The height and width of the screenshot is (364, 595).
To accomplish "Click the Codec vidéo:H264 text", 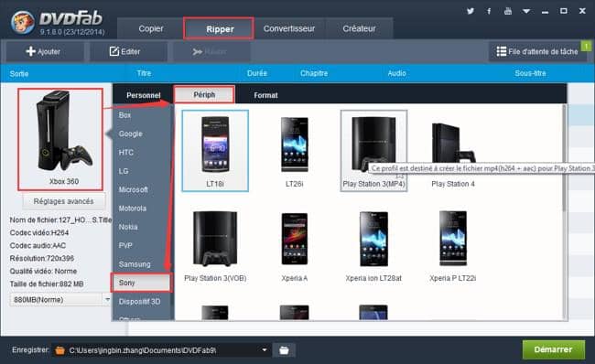I will click(39, 233).
